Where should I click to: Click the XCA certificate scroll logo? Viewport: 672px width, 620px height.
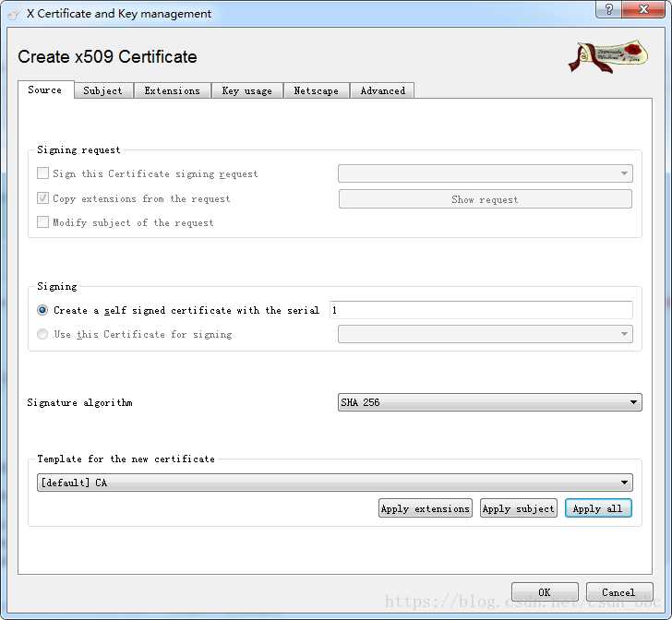click(607, 56)
